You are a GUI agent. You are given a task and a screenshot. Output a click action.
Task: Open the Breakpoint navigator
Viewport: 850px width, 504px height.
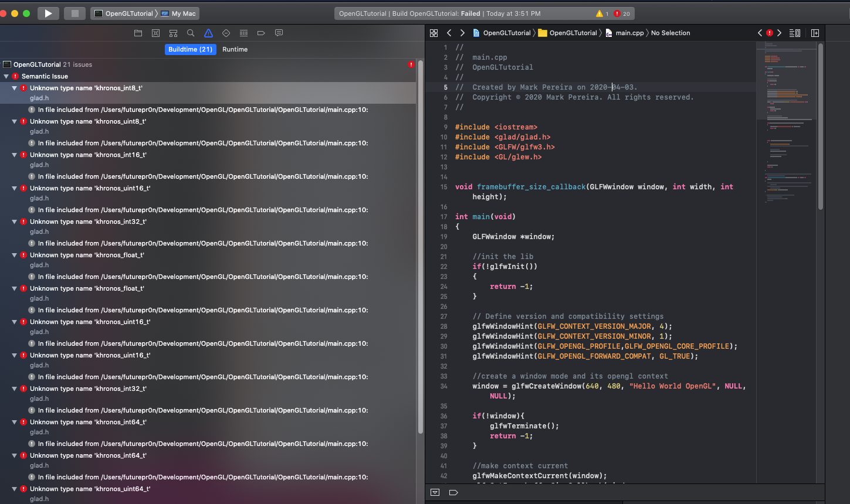pyautogui.click(x=261, y=33)
